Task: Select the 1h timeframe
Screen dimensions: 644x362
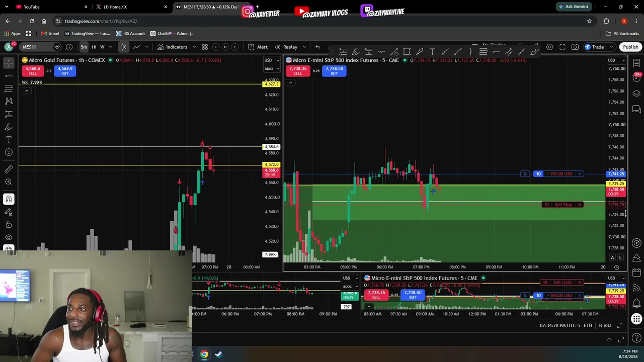Action: [x=94, y=47]
